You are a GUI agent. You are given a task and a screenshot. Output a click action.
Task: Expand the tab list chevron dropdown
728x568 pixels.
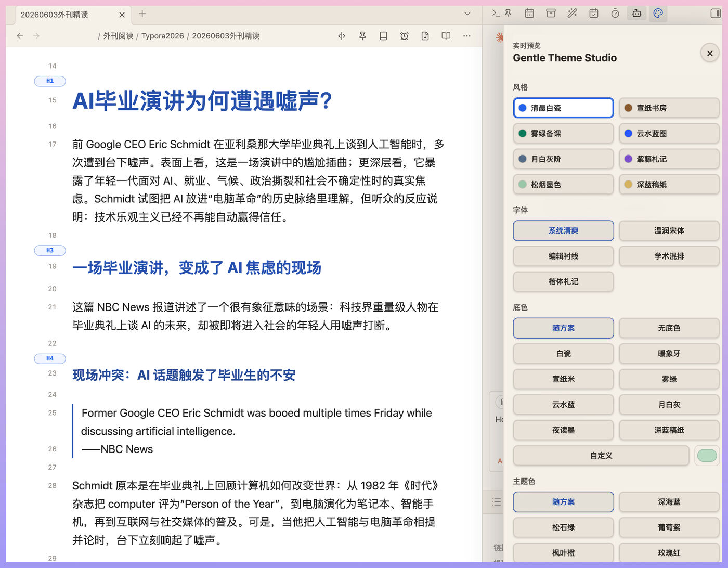[x=467, y=14]
